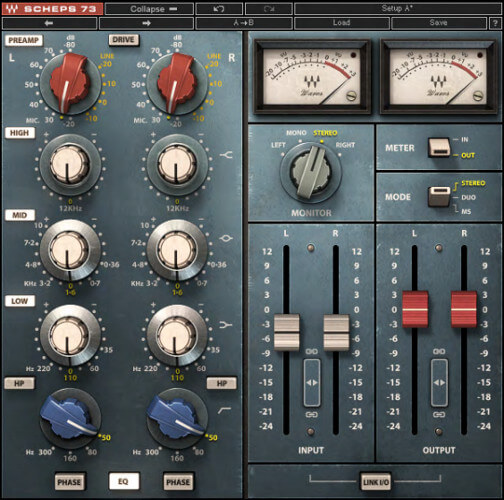Toggle the LOW band button
Screen dimensions: 504x500
20,301
